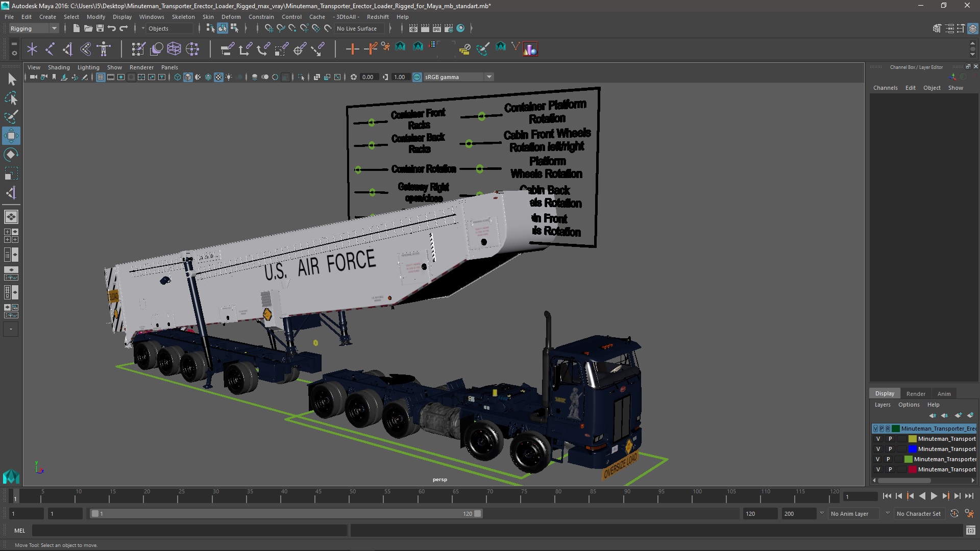Click the Four View layout icon
This screenshot has width=980, height=551.
point(11,236)
